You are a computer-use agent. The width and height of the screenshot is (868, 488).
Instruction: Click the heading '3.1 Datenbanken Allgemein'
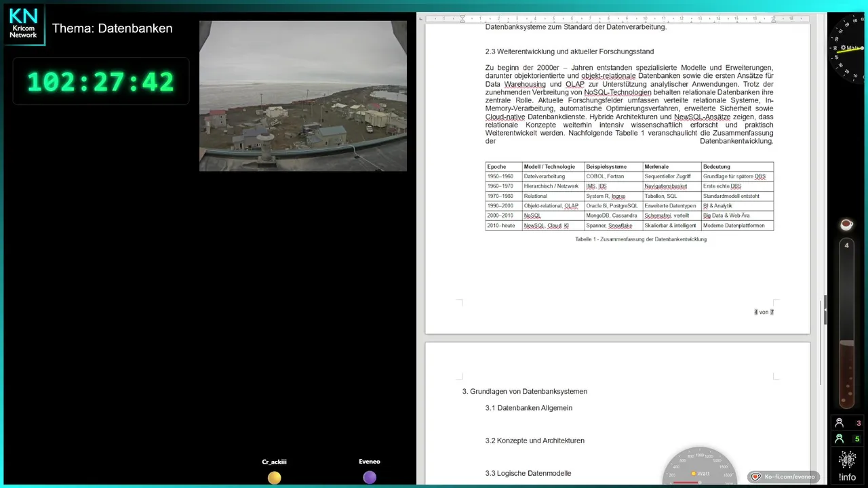(529, 408)
